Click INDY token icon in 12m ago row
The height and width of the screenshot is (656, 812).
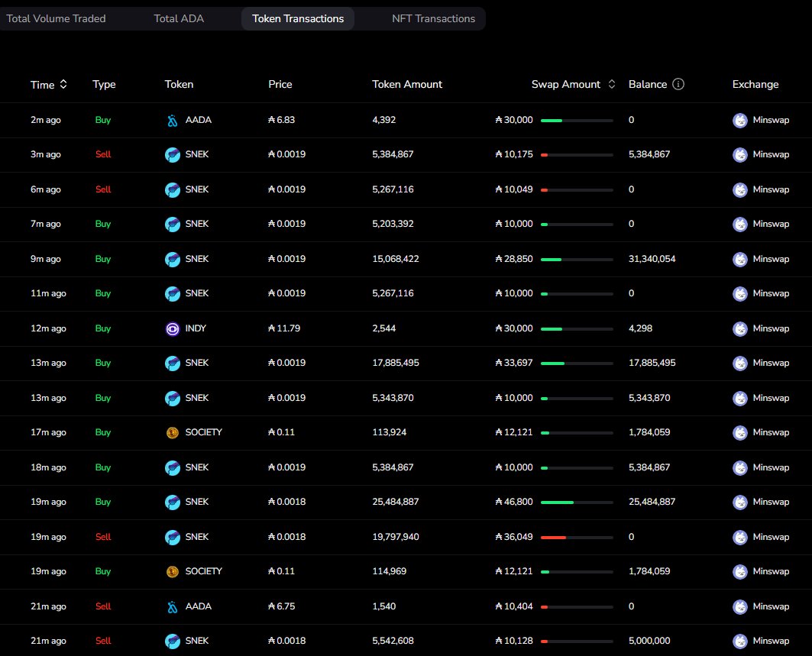point(173,329)
